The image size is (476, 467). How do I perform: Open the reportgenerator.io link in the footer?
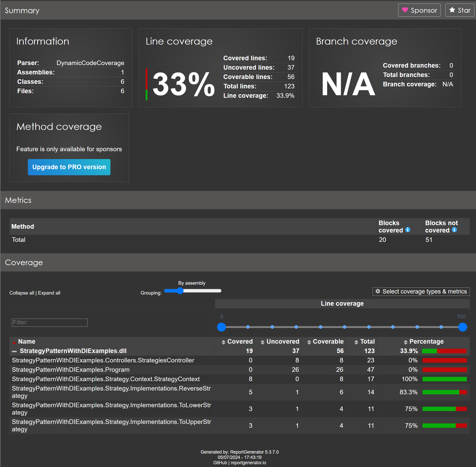[249, 462]
